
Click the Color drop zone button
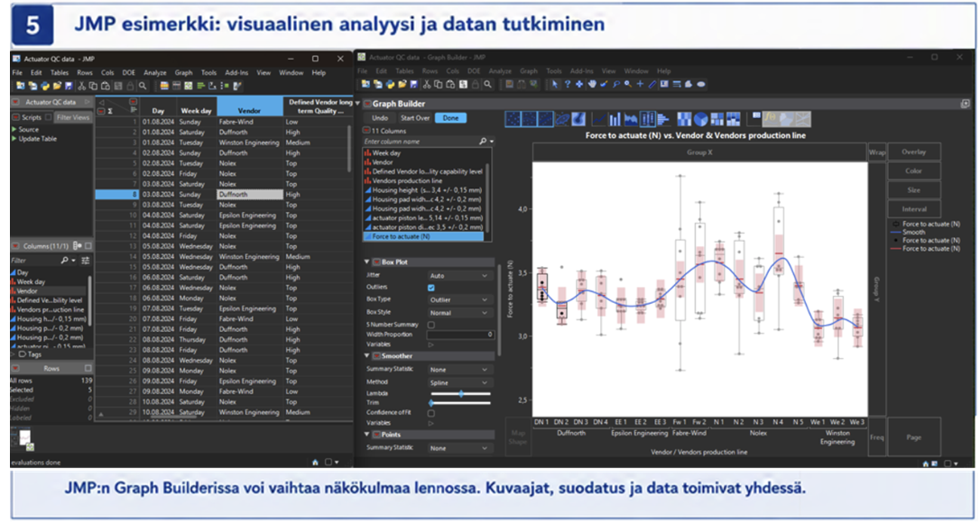(914, 170)
